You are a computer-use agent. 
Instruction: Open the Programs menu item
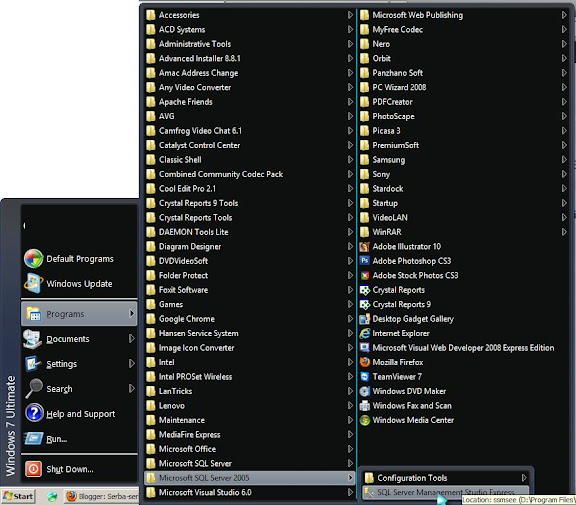pos(79,314)
